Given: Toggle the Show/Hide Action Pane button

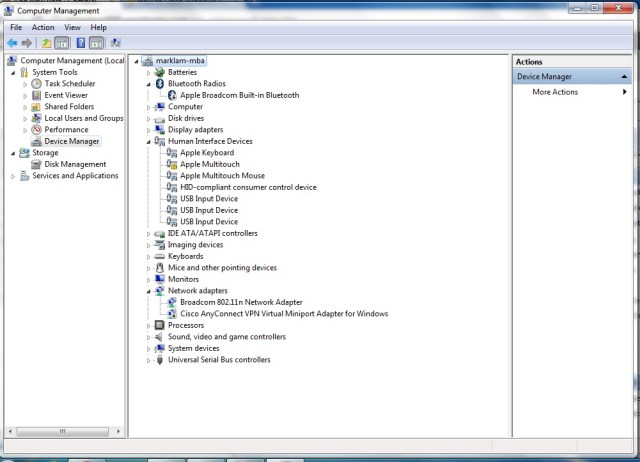Looking at the screenshot, I should 97,43.
